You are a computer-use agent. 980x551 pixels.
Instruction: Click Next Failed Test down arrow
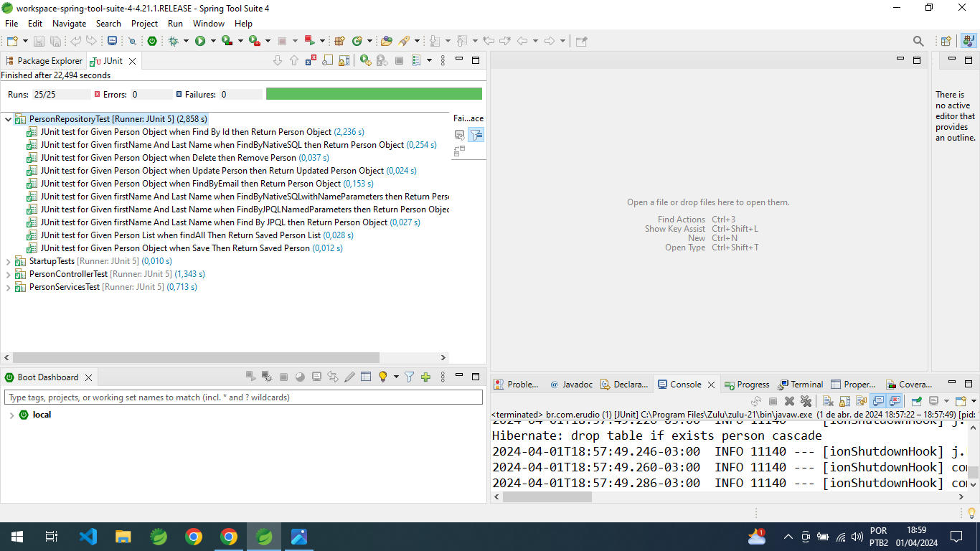(x=278, y=60)
